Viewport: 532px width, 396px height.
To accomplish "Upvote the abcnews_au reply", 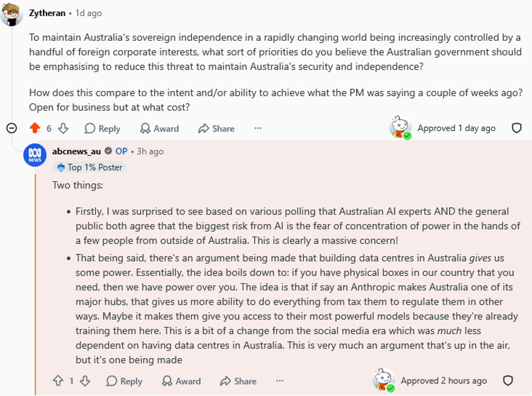I will 58,381.
